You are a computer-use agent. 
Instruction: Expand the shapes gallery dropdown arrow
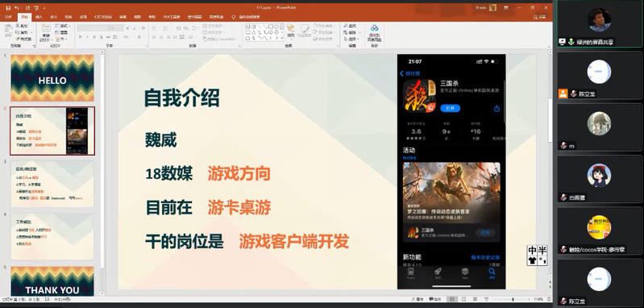282,39
